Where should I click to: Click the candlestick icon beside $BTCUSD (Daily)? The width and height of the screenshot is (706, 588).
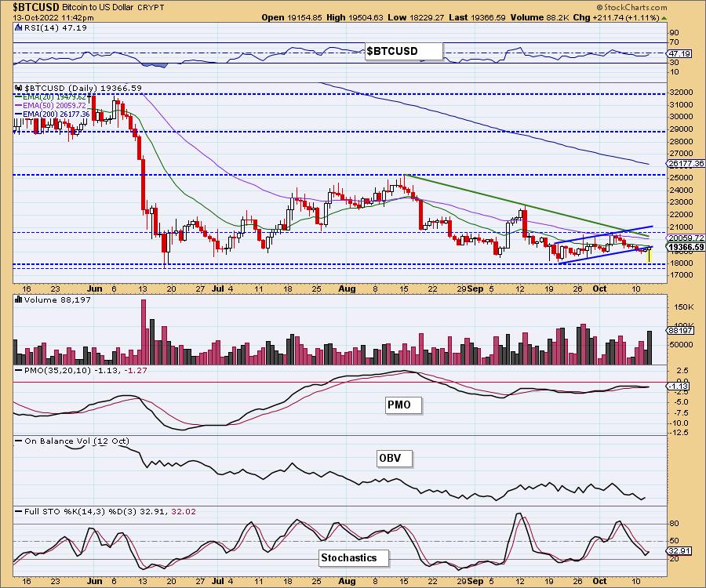(x=19, y=88)
